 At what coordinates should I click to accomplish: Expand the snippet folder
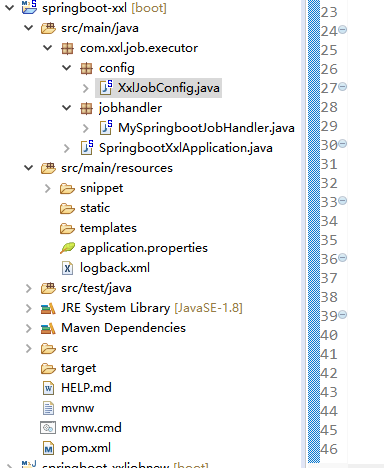point(48,188)
